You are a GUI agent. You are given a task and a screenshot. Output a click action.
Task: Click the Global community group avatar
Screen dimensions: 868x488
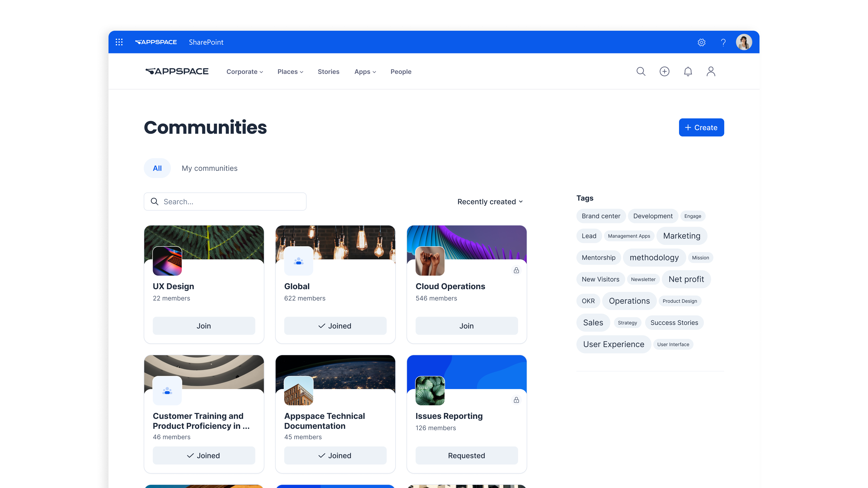click(x=299, y=261)
